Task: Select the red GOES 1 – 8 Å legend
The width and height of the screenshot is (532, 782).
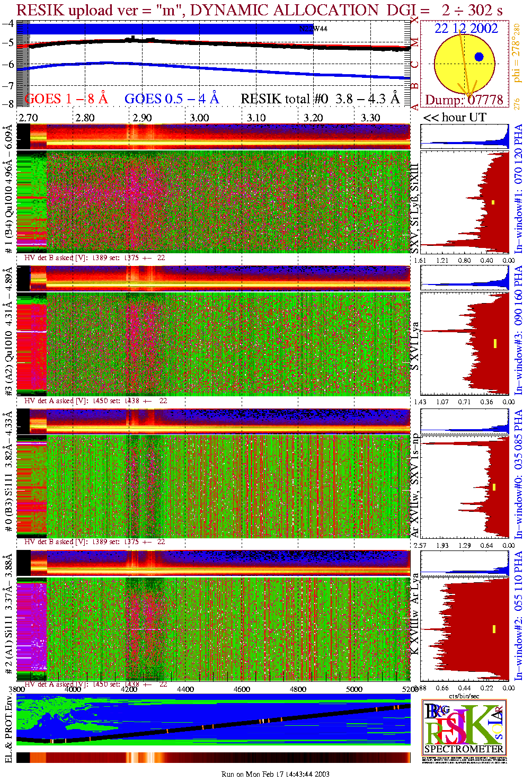Action: (66, 99)
